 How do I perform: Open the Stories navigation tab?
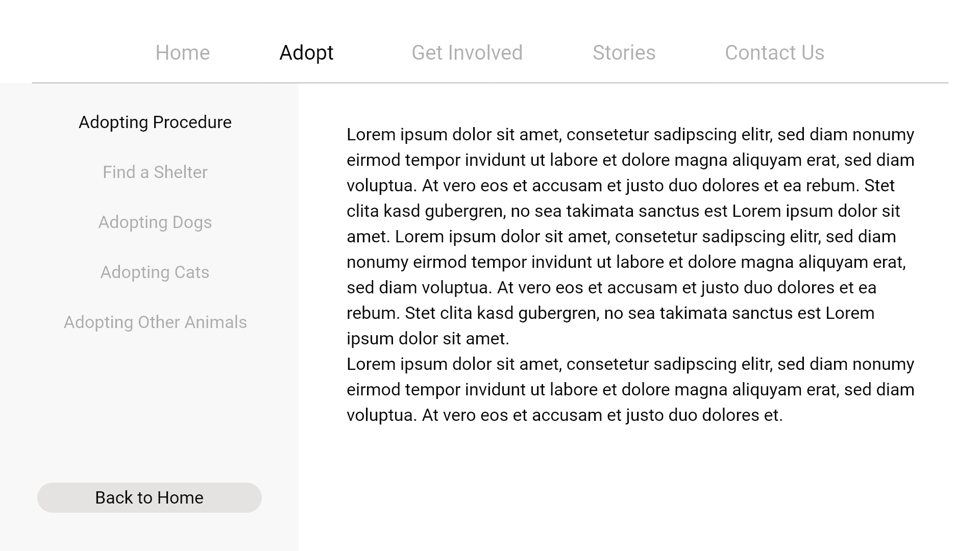coord(624,53)
